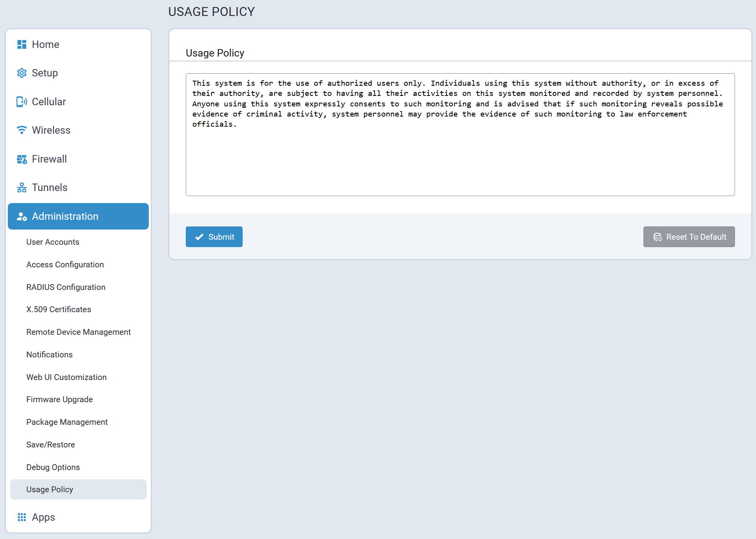Click the Administration user-gear icon
The width and height of the screenshot is (756, 539).
click(x=22, y=216)
